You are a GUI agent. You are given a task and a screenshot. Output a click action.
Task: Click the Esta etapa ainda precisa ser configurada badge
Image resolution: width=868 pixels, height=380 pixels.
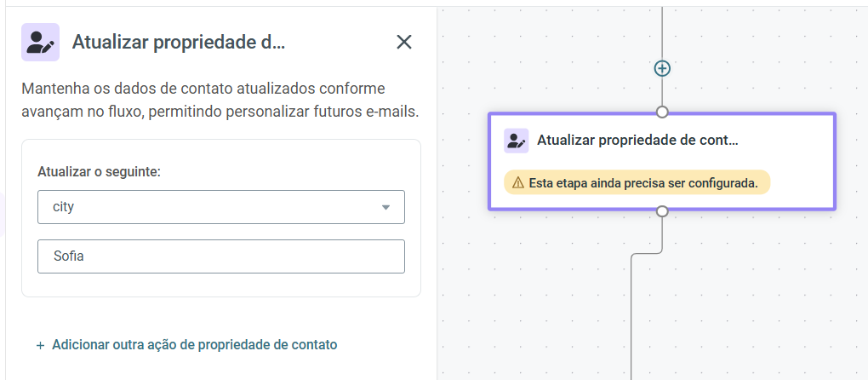pyautogui.click(x=637, y=183)
